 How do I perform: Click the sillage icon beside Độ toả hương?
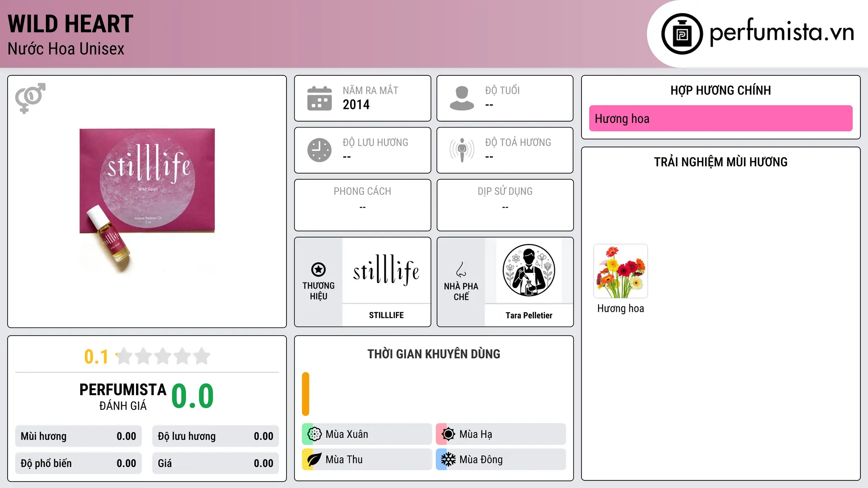[462, 150]
